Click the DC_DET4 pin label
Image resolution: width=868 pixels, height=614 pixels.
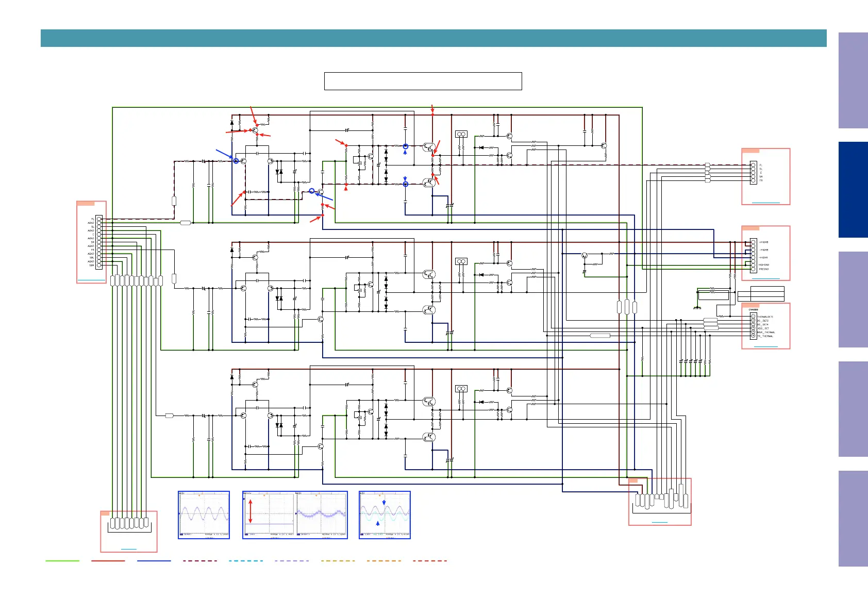click(763, 325)
